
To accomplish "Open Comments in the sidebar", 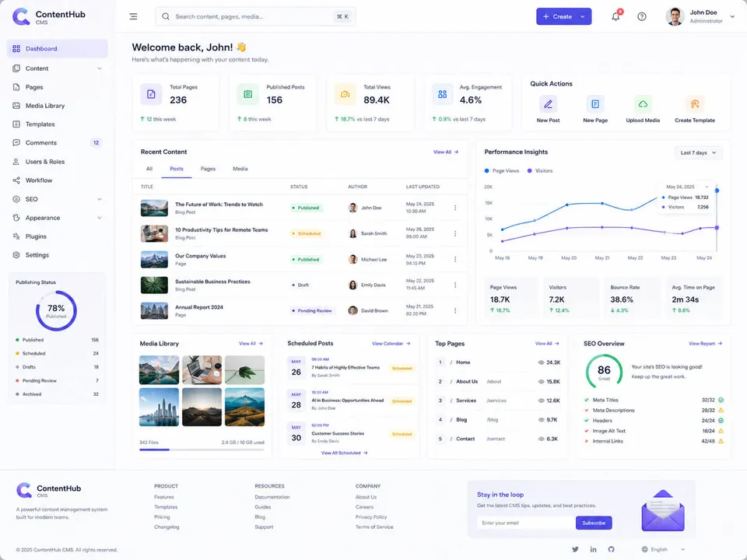I will (x=57, y=143).
